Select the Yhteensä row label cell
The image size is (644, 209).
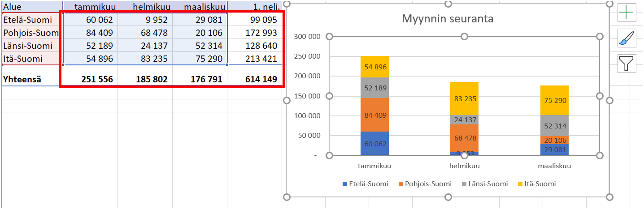point(31,80)
